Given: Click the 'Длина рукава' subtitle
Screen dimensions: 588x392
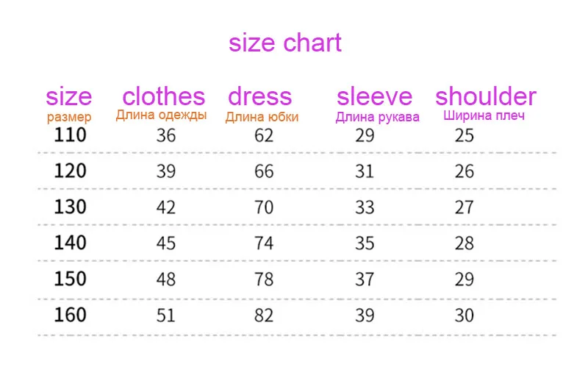Looking at the screenshot, I should (377, 117).
